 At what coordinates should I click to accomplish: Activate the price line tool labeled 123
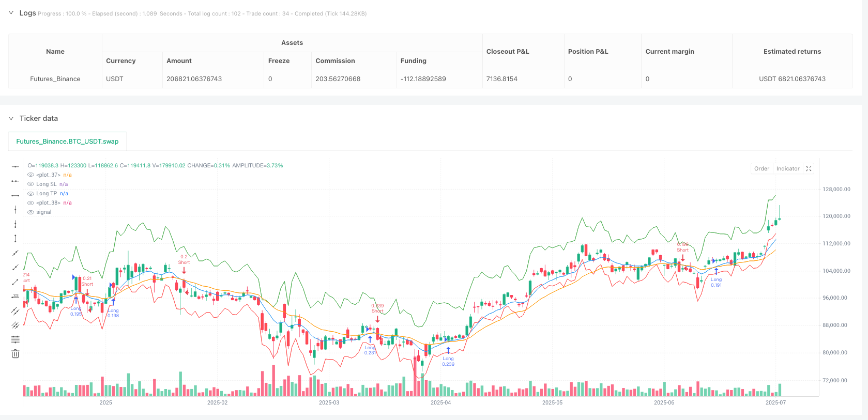16,296
